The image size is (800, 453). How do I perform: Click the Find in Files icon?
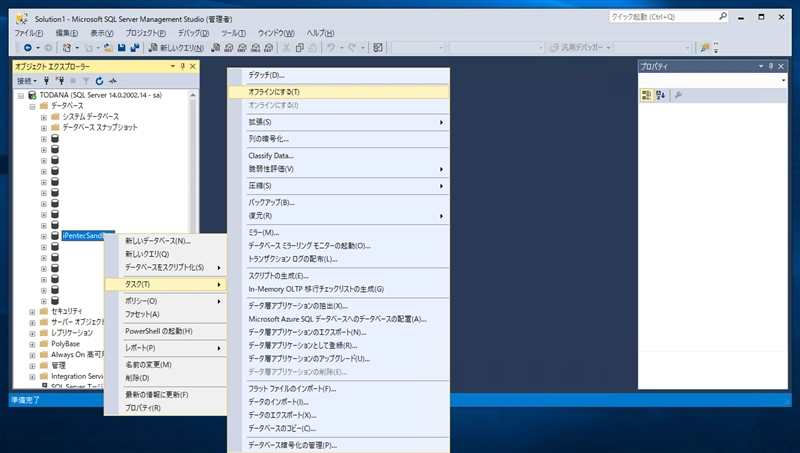[x=705, y=47]
